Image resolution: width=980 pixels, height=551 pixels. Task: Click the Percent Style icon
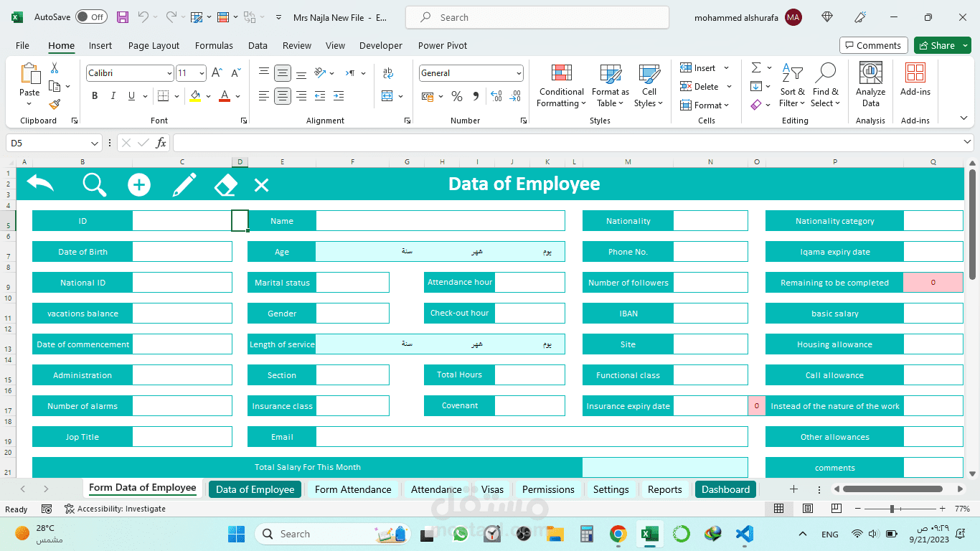(457, 96)
